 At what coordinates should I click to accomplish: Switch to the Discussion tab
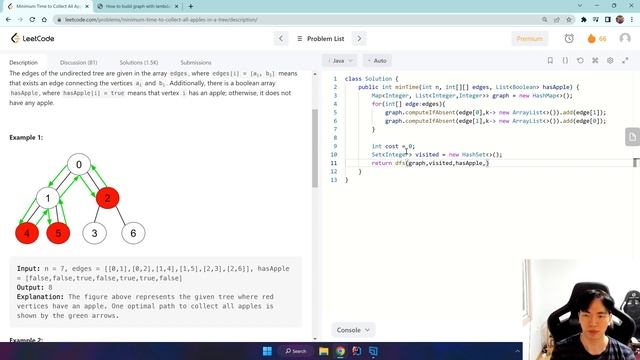pos(78,62)
